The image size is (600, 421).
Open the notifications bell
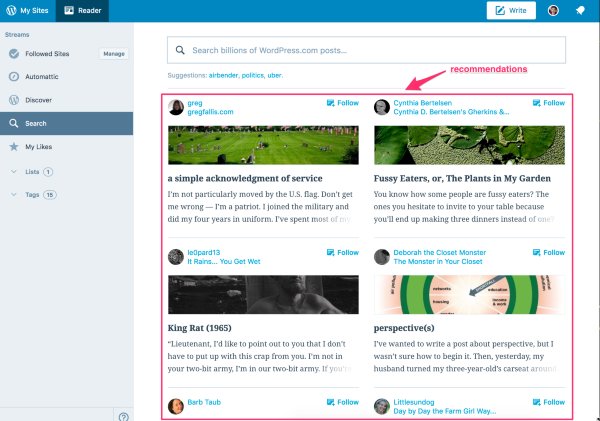[580, 11]
